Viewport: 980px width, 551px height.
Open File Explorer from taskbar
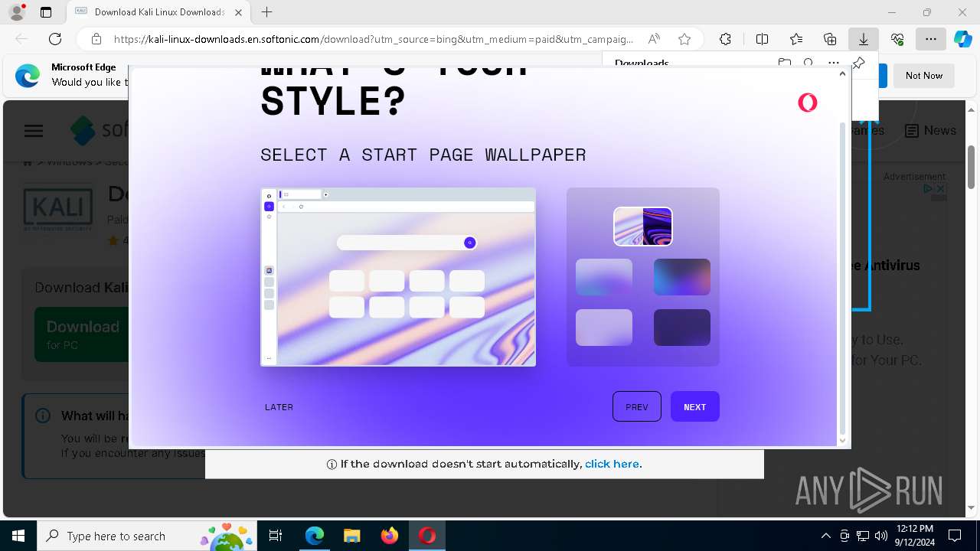351,536
